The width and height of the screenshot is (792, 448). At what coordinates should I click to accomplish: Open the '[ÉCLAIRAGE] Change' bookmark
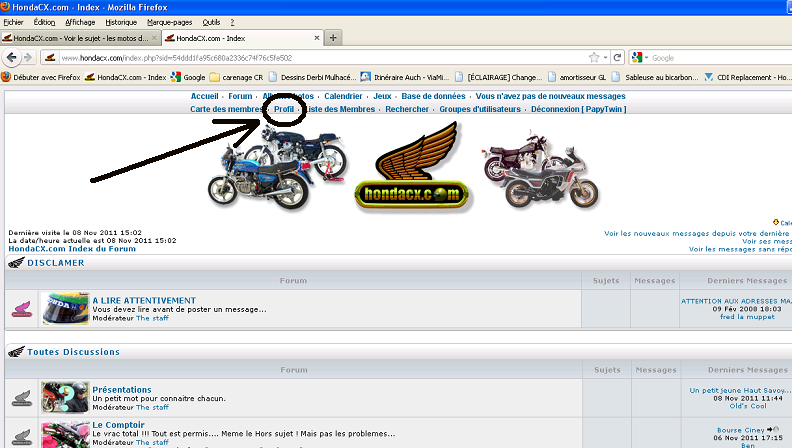point(499,77)
